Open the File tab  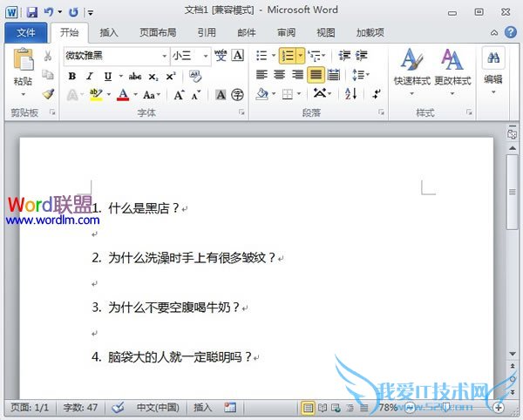(25, 32)
